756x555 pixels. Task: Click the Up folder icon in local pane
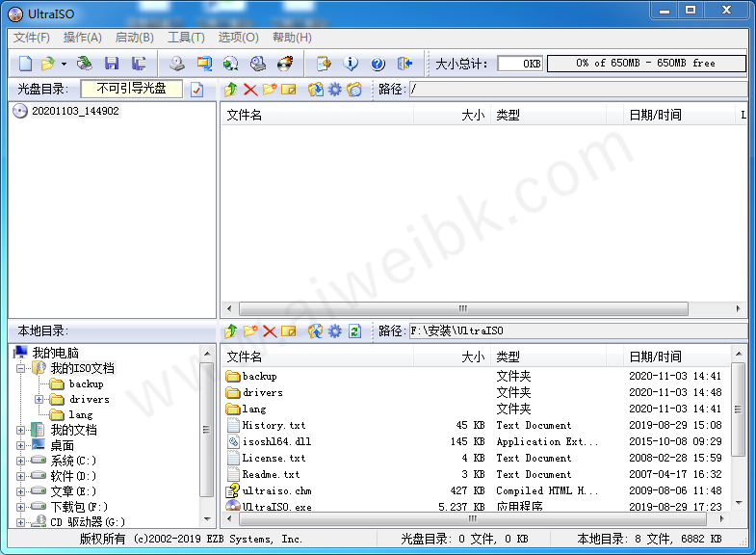[x=231, y=331]
